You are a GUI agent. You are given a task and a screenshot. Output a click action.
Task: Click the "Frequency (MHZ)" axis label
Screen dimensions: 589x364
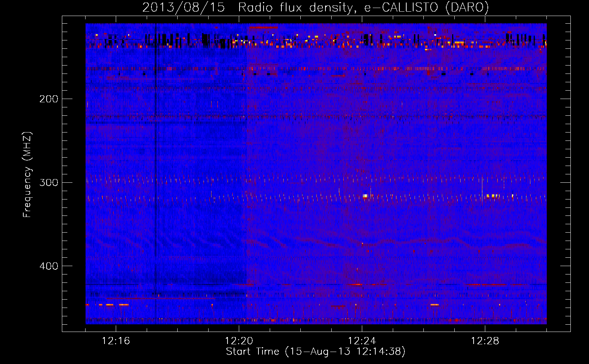point(27,175)
